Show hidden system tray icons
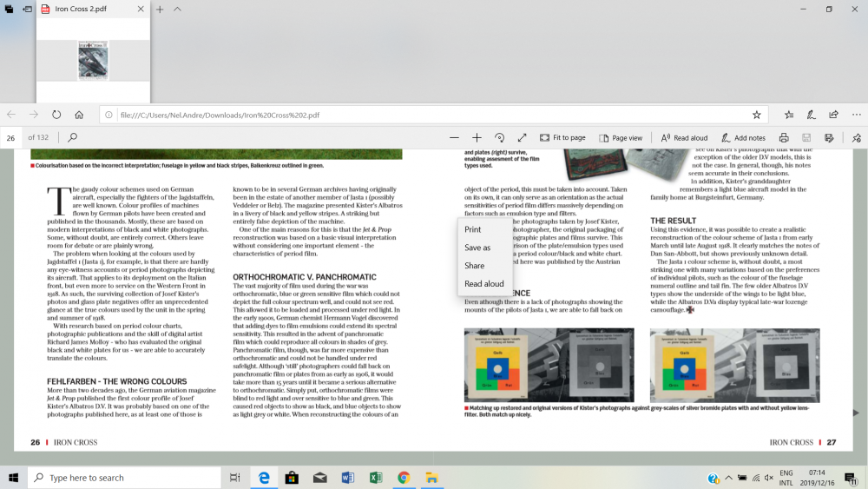Viewport: 868px width, 489px height. point(728,478)
